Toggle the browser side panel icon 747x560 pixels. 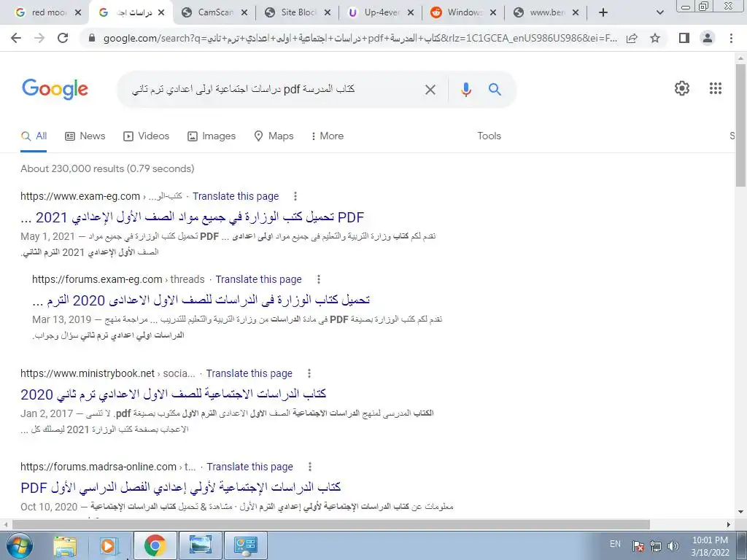point(684,38)
